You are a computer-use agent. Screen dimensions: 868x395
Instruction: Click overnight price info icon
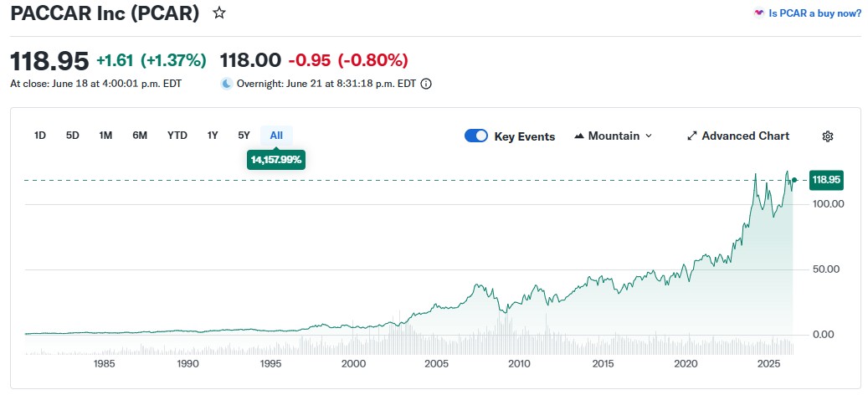pyautogui.click(x=426, y=84)
